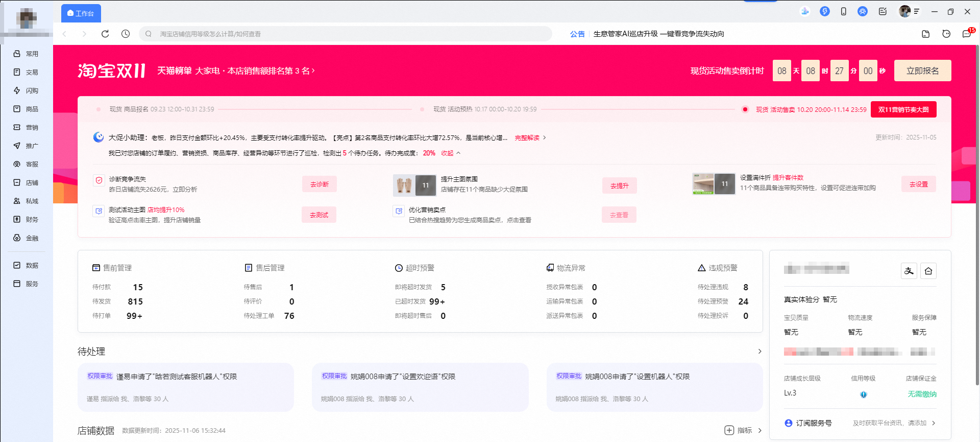
Task: Expand the 待处理 section arrow
Action: coord(759,351)
